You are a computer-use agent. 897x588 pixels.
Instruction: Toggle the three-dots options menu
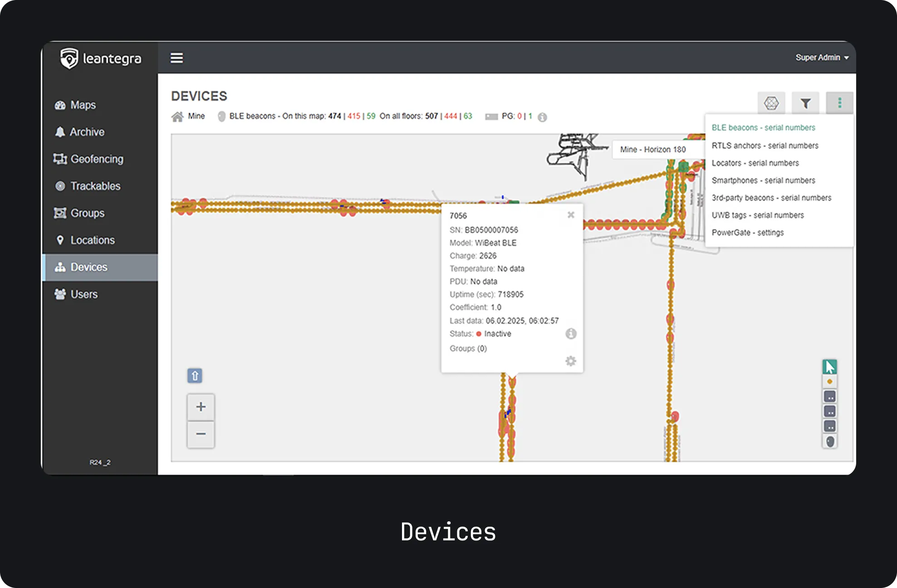coord(839,103)
